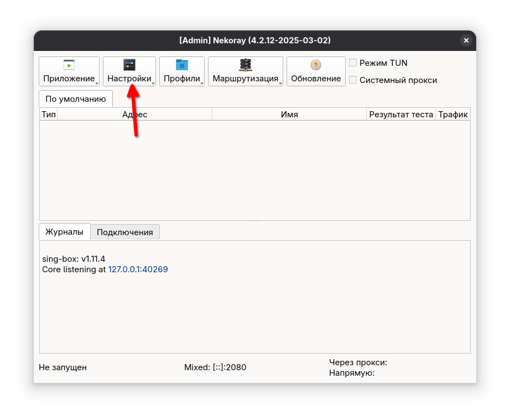
Task: Click the 'Напрямую:' status label
Action: [352, 373]
